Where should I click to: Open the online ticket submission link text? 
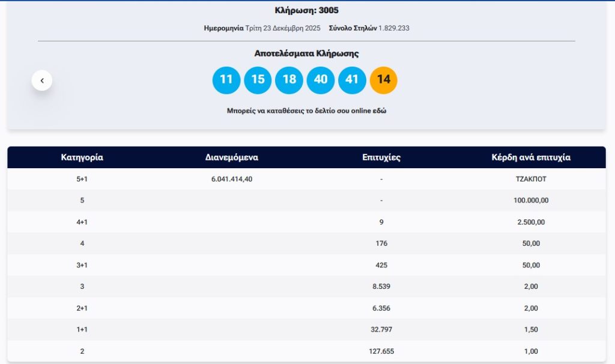click(306, 111)
